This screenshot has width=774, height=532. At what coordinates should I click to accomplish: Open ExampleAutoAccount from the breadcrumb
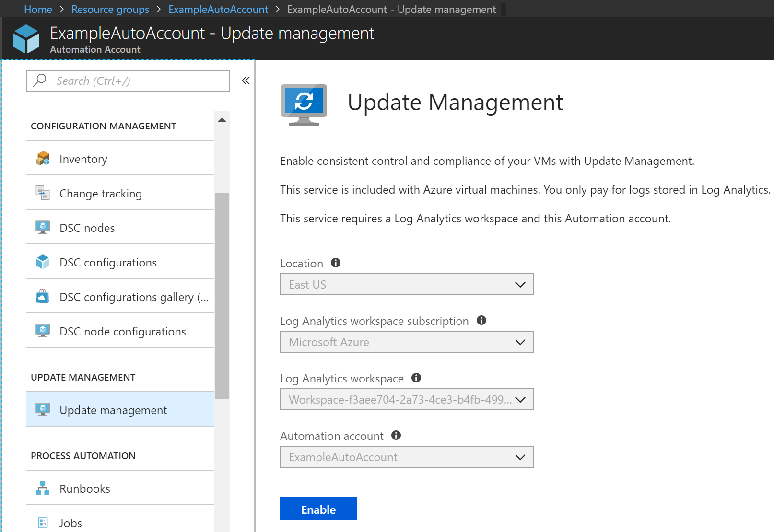tap(218, 9)
